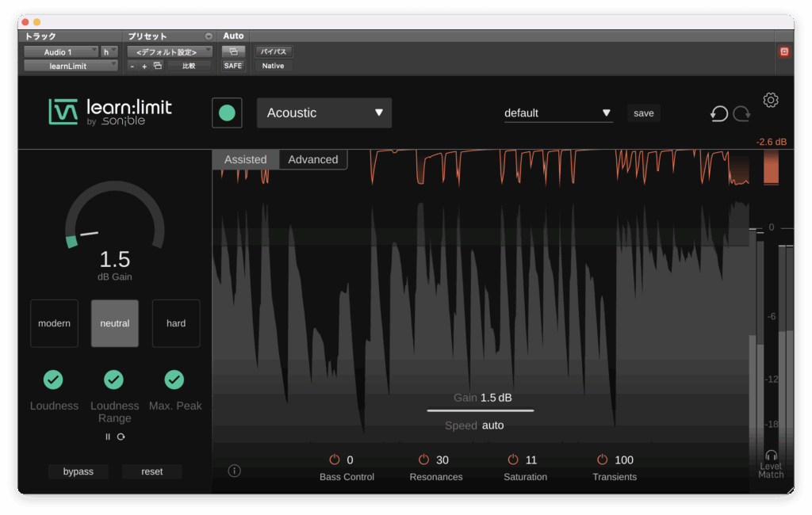Click the Saturation value 11
This screenshot has width=812, height=515.
[x=530, y=460]
